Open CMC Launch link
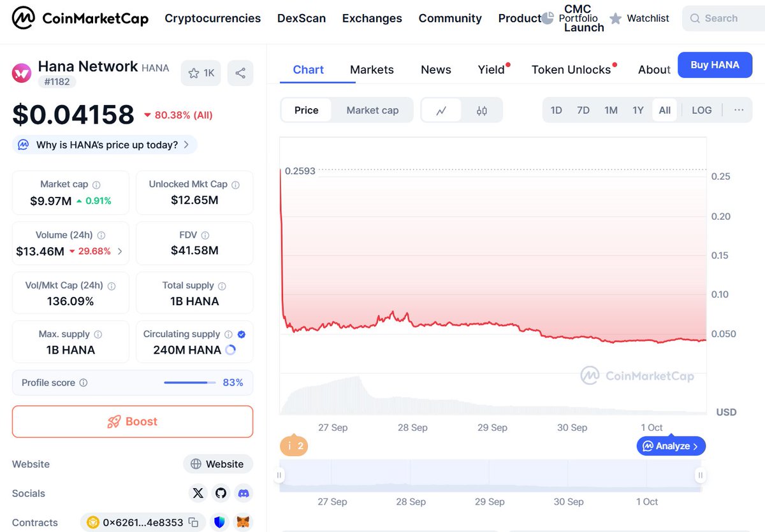The width and height of the screenshot is (765, 532). tap(584, 18)
